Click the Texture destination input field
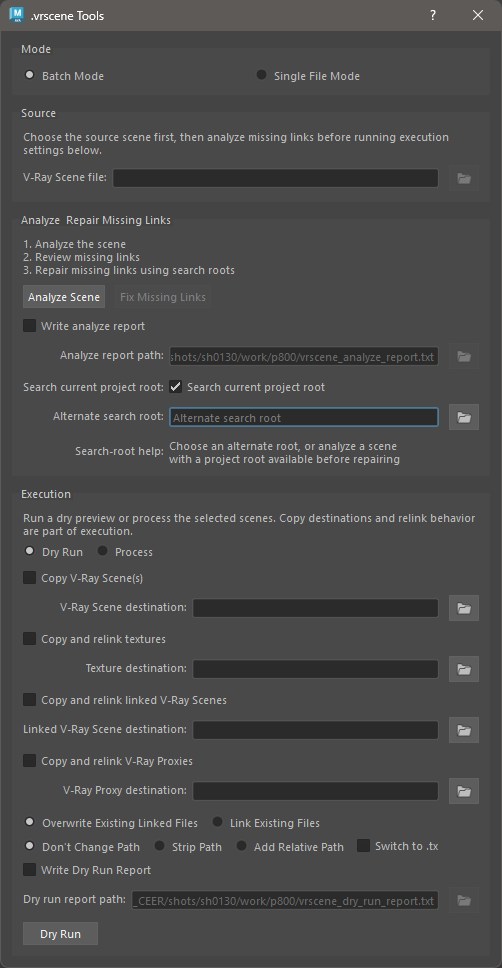This screenshot has height=968, width=502. point(316,669)
